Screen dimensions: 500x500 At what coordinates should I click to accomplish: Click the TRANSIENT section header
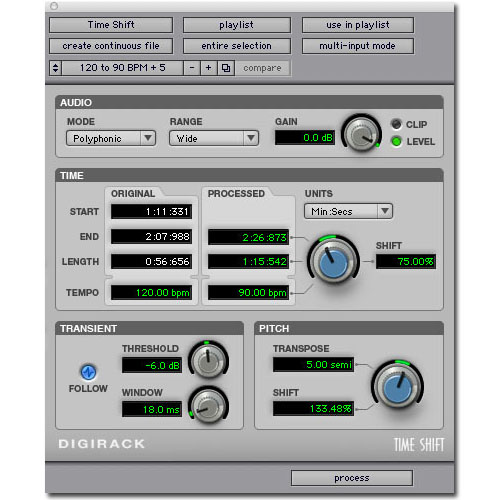click(150, 328)
